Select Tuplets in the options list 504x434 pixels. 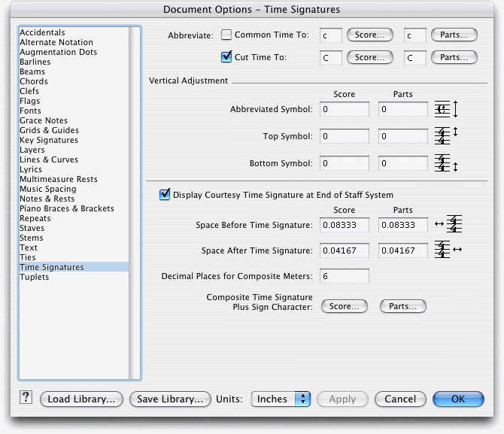pos(35,277)
